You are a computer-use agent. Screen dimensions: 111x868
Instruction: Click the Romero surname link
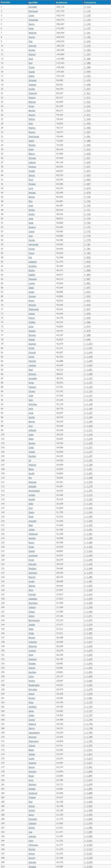pyautogui.click(x=32, y=54)
